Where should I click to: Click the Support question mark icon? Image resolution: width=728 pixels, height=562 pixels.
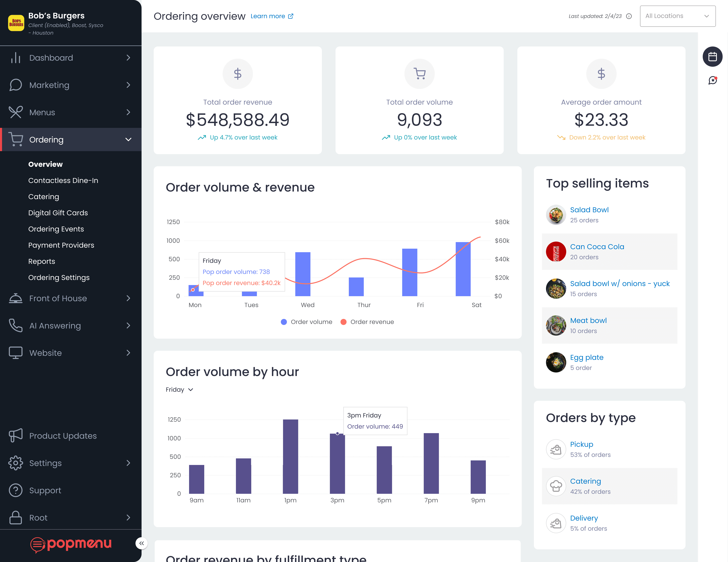[16, 490]
